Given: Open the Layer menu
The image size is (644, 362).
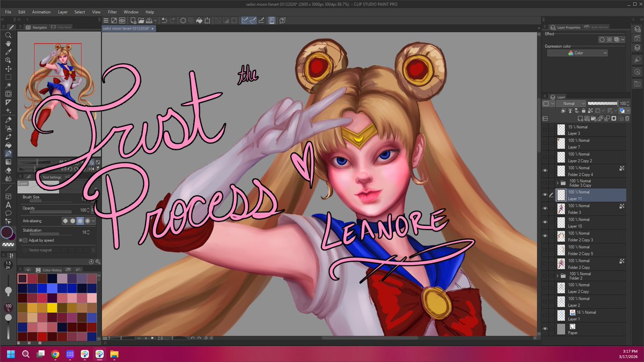Looking at the screenshot, I should pos(63,12).
